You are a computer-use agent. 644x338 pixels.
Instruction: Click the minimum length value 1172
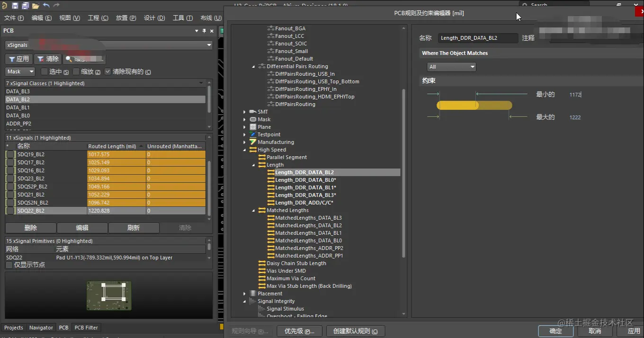click(575, 95)
